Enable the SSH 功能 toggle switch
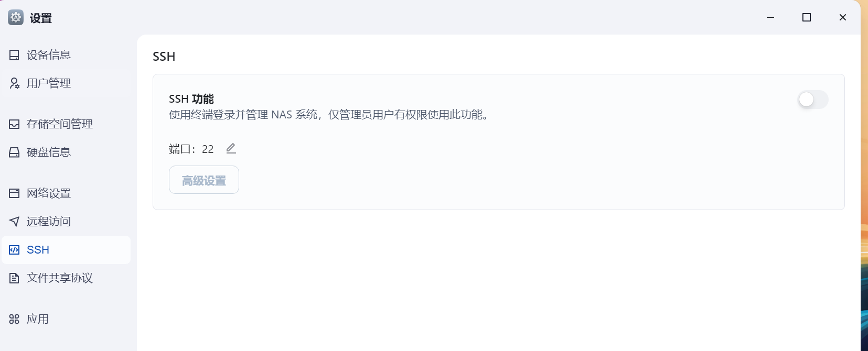The image size is (868, 351). [x=813, y=100]
